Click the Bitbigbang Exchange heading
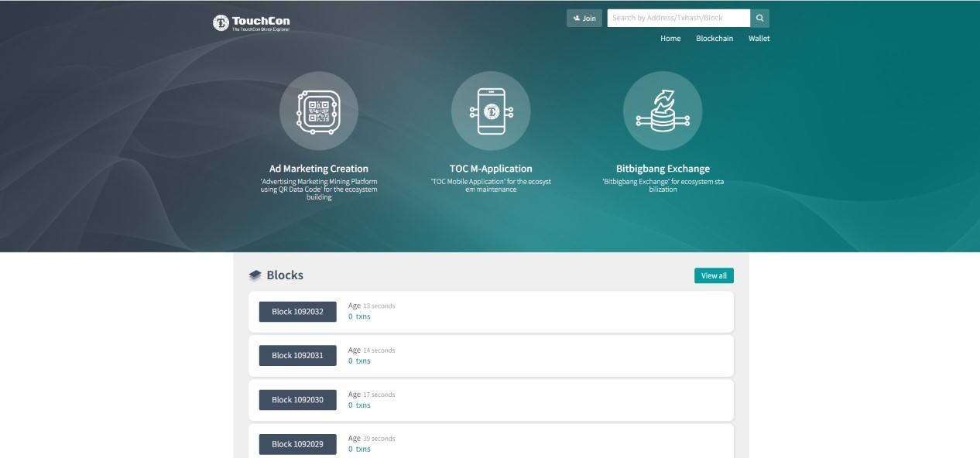The image size is (980, 458). (663, 169)
